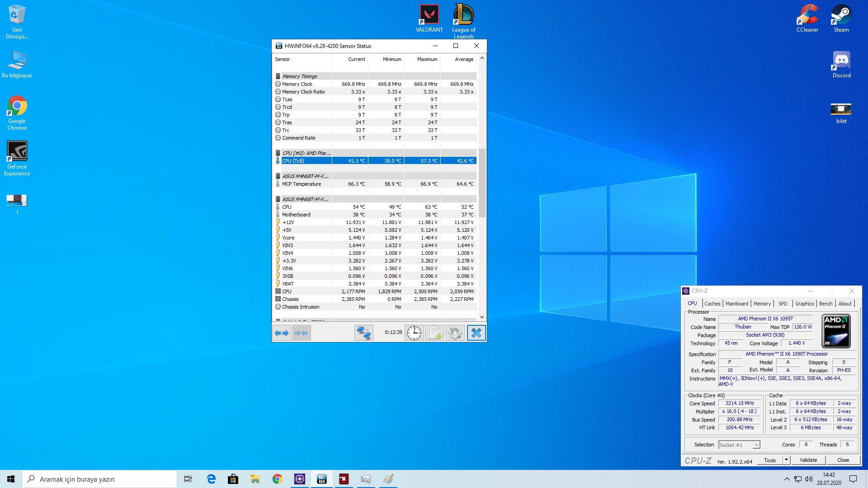Click HWiNFO scrollbar up arrow
The width and height of the screenshot is (868, 488).
[x=482, y=58]
